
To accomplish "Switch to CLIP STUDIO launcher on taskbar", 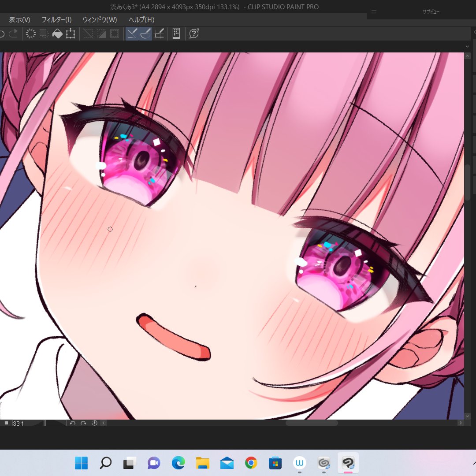I will click(x=324, y=463).
